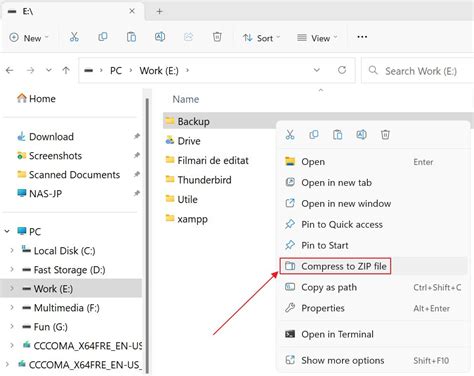Viewport: 474px width, 376px height.
Task: Expand Local Disk (C:) in the tree
Action: coord(12,250)
